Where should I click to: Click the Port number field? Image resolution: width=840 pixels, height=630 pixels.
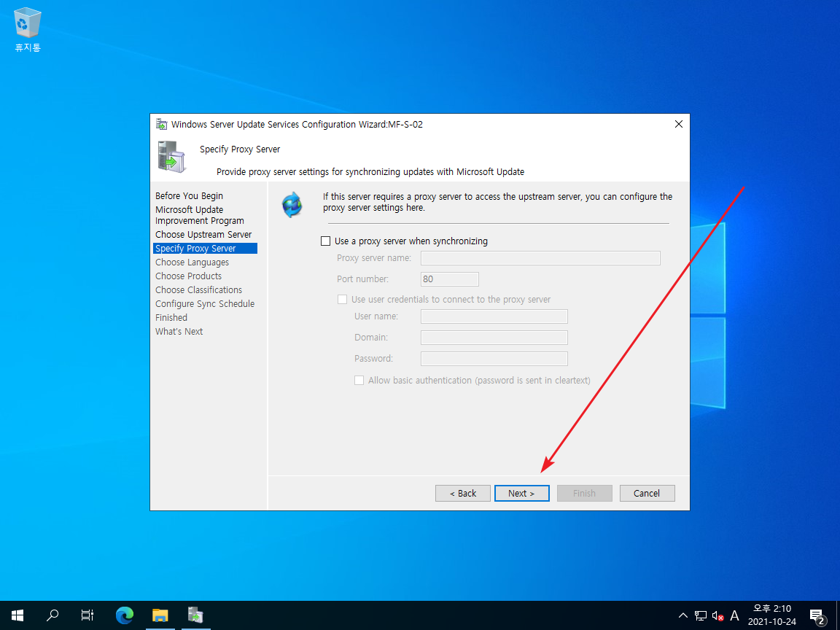[x=450, y=279]
